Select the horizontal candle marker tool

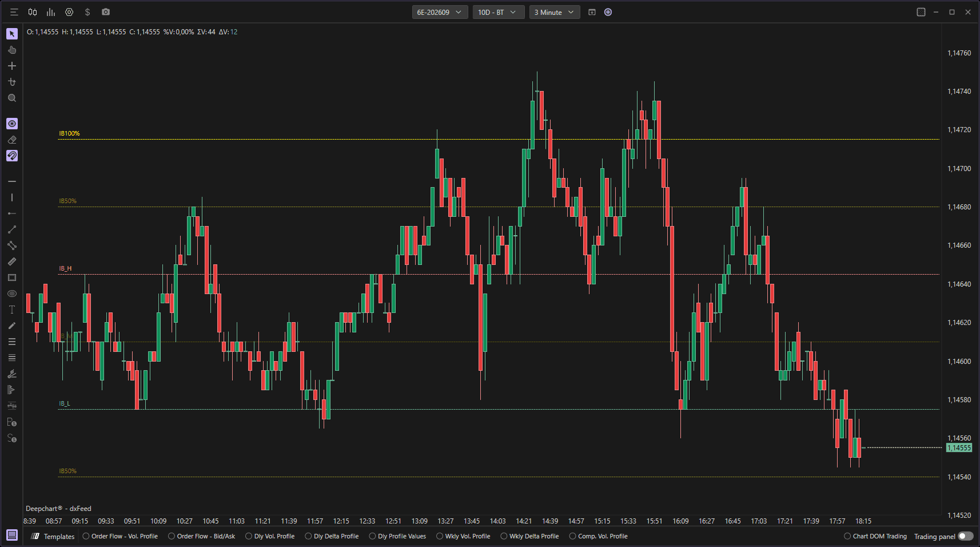click(x=12, y=406)
